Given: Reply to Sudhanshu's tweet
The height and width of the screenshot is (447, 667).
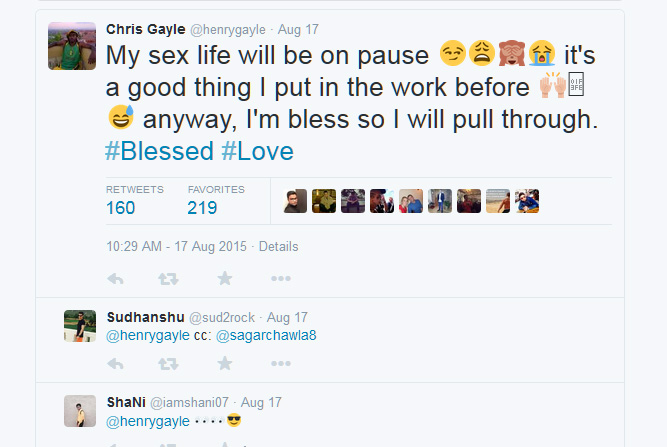Looking at the screenshot, I should pos(115,363).
